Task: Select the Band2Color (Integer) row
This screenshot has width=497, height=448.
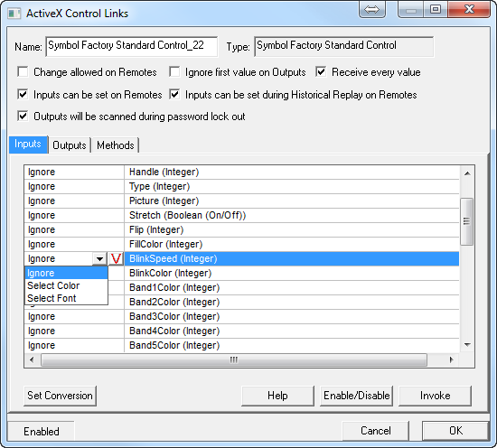Action: [x=292, y=302]
